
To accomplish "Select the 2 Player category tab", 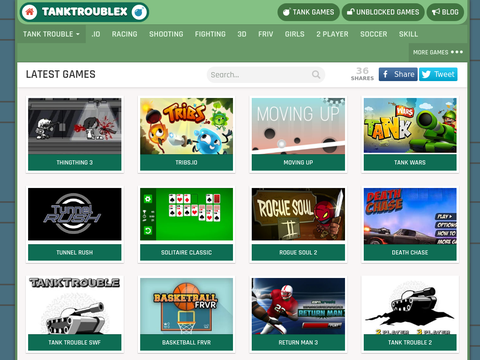I will [332, 34].
